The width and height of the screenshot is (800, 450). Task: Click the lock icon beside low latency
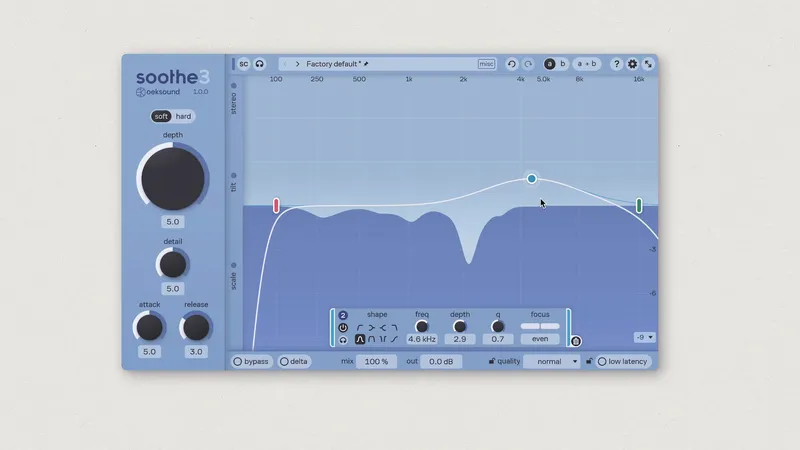point(589,361)
